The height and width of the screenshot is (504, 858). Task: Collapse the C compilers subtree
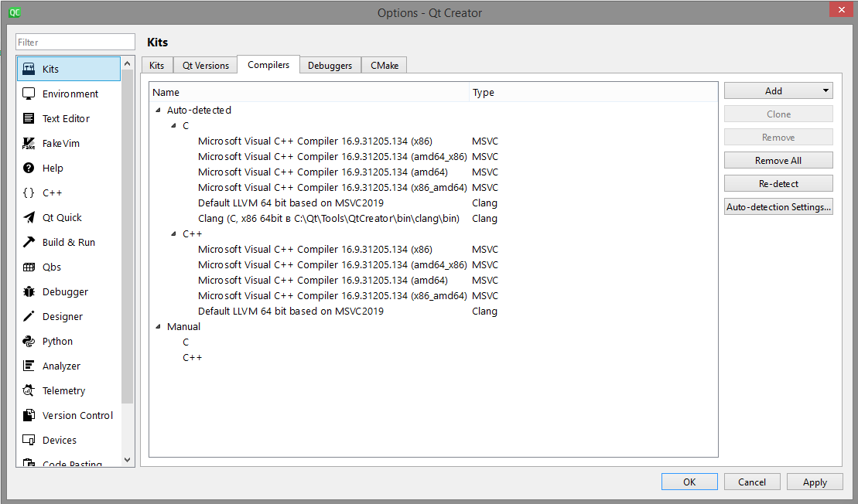173,125
